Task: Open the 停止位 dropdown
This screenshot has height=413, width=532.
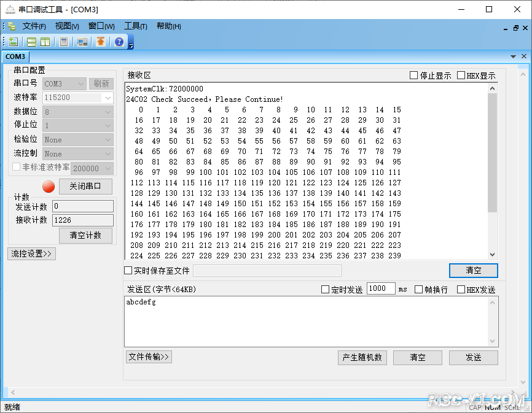Action: tap(77, 126)
